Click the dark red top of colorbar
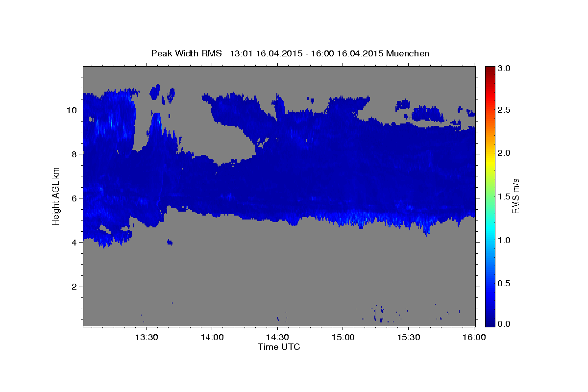Screen dimensions: 588x392 490,70
